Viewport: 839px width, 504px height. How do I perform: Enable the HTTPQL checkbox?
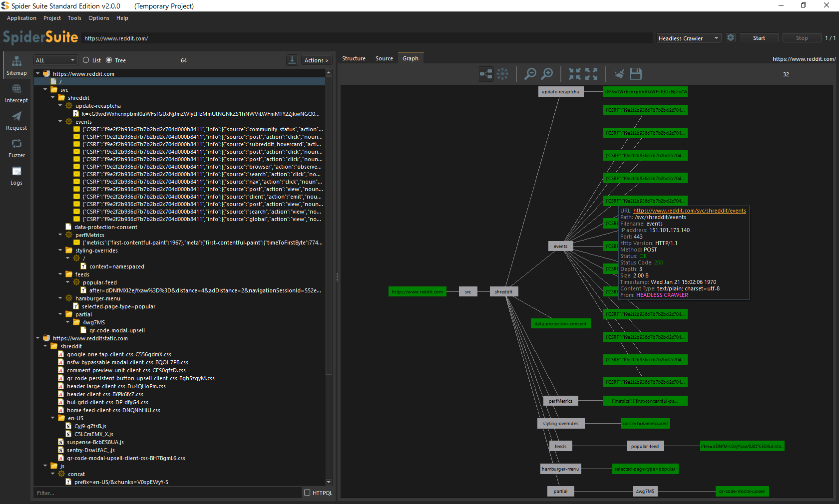[x=307, y=493]
